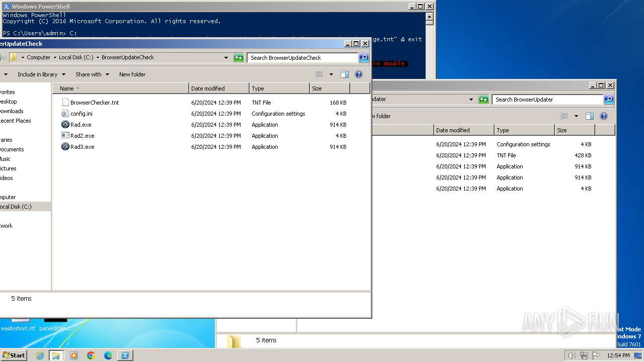Screen dimensions: 644x362
Task: Select BrowserChecker.tnt file icon
Action: (x=65, y=103)
